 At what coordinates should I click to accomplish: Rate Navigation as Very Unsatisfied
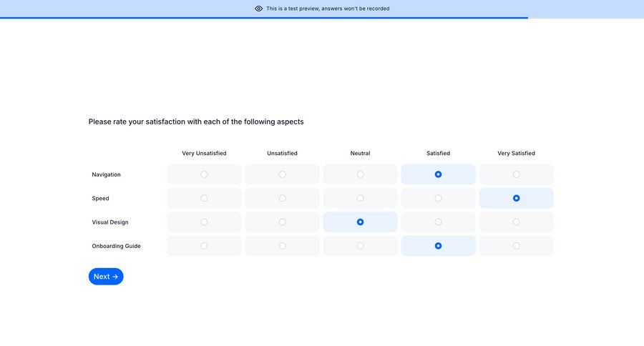(204, 174)
